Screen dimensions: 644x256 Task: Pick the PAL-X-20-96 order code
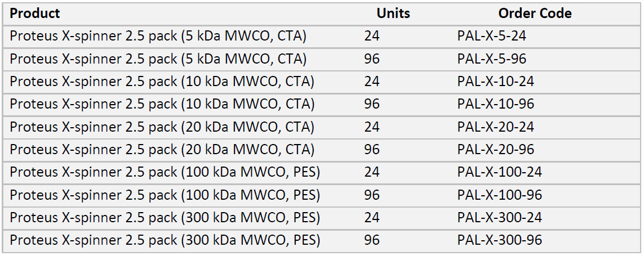point(495,150)
